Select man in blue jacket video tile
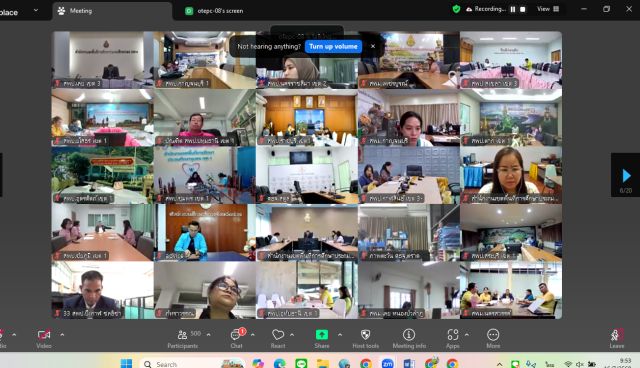 pyautogui.click(x=205, y=233)
